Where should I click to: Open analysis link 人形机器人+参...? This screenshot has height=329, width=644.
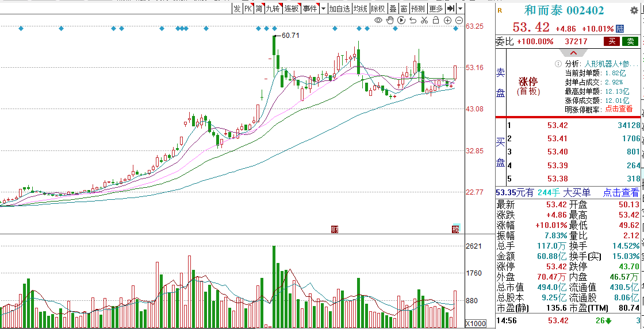click(x=612, y=64)
